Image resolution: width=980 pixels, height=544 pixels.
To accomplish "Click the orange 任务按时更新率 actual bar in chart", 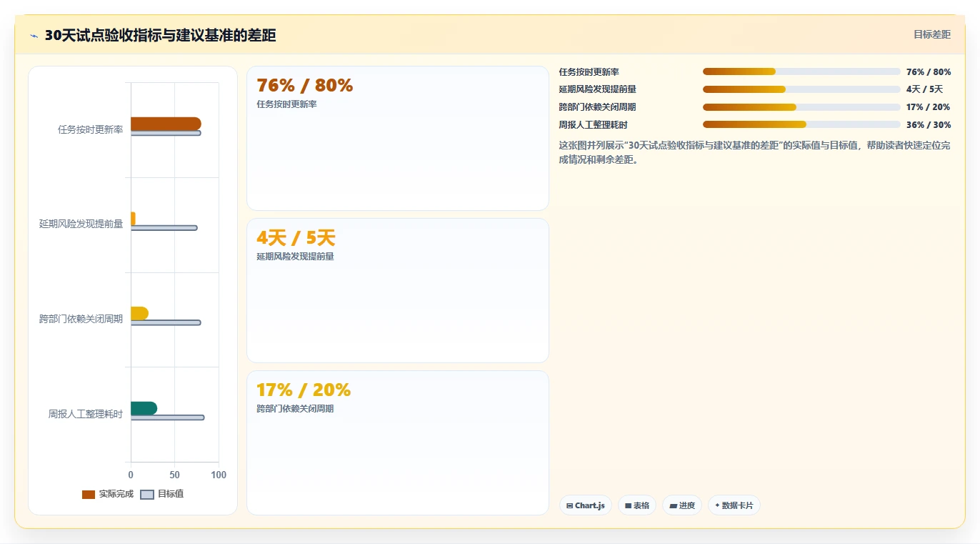I will (166, 124).
